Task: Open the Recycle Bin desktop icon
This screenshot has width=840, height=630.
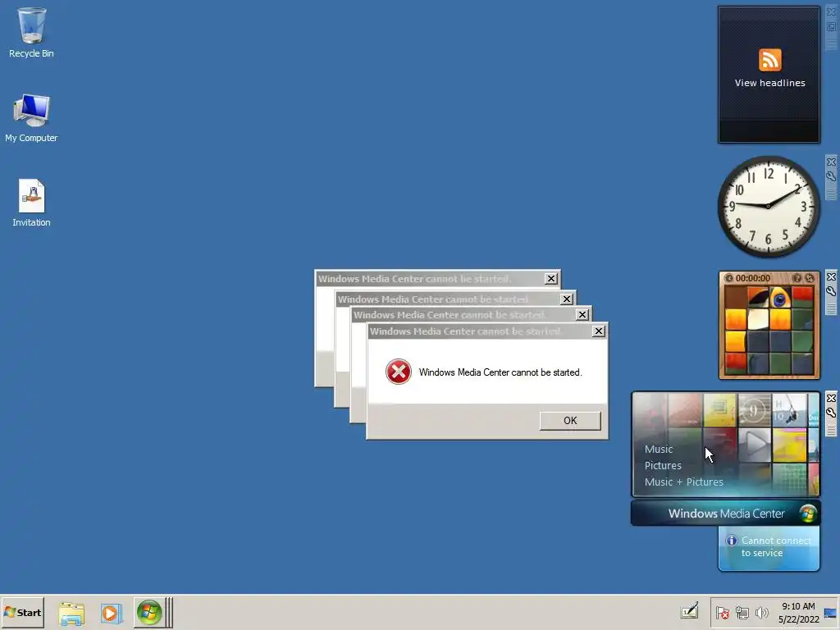Action: tap(31, 33)
